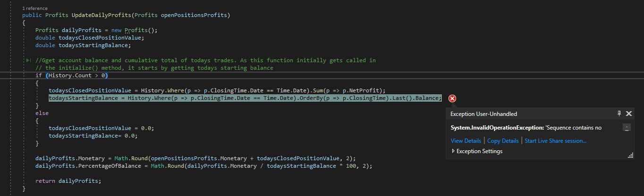The height and width of the screenshot is (196, 644).
Task: Pin the Exception User-Unhandled popup
Action: pyautogui.click(x=619, y=114)
